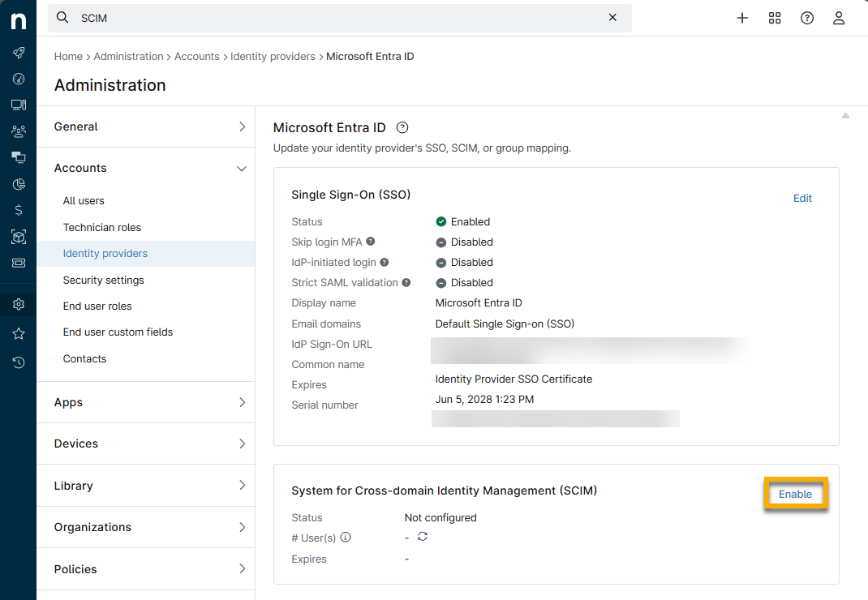Refresh the SCIM user count
The height and width of the screenshot is (600, 868).
point(423,537)
